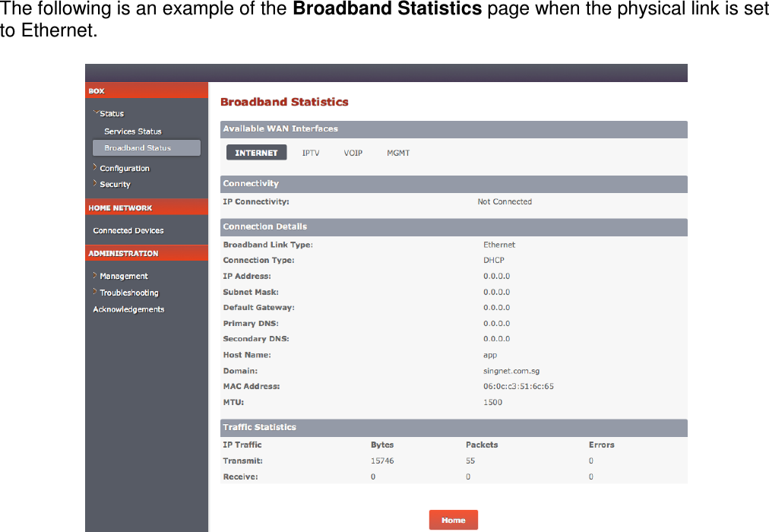
Task: Open the VOIP interface statistics
Action: [353, 152]
